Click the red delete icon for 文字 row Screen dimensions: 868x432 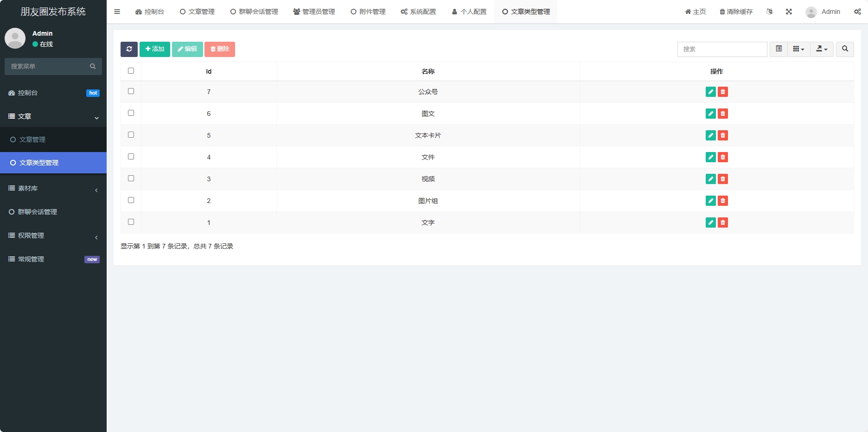coord(722,222)
